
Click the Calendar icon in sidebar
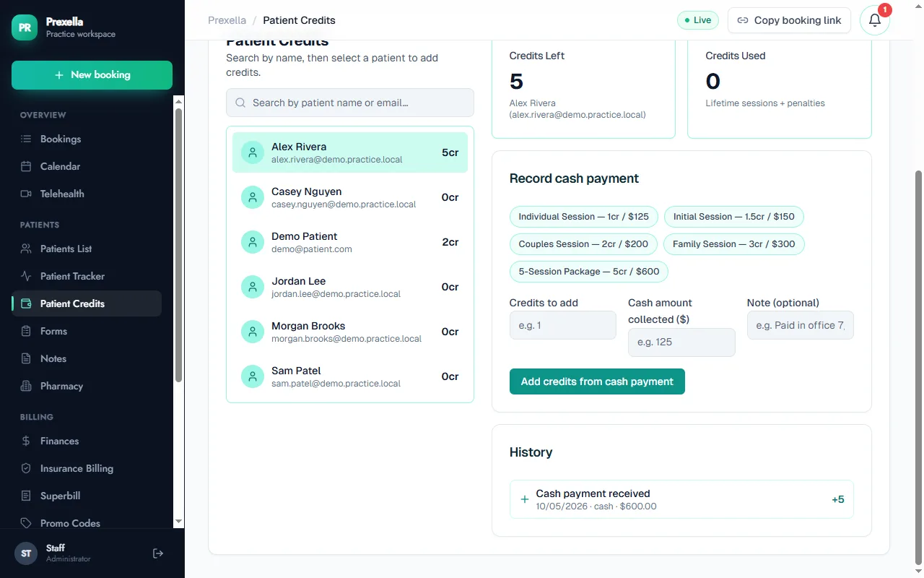click(x=26, y=166)
